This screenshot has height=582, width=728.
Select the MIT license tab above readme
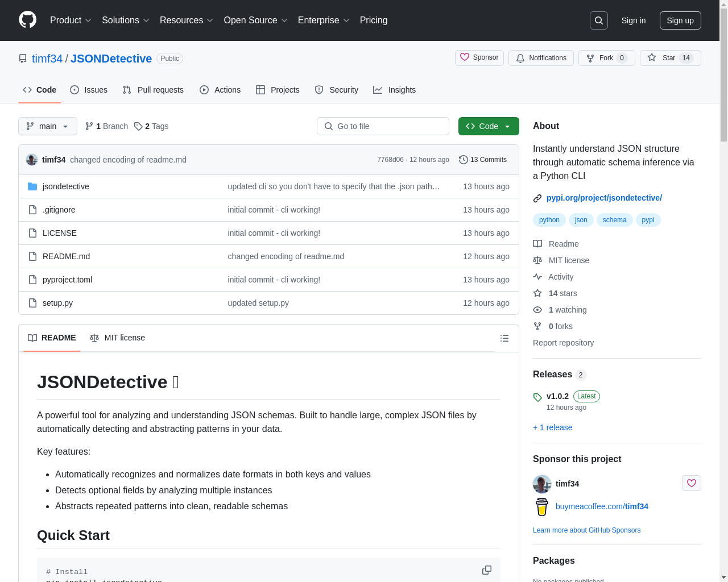pos(117,338)
